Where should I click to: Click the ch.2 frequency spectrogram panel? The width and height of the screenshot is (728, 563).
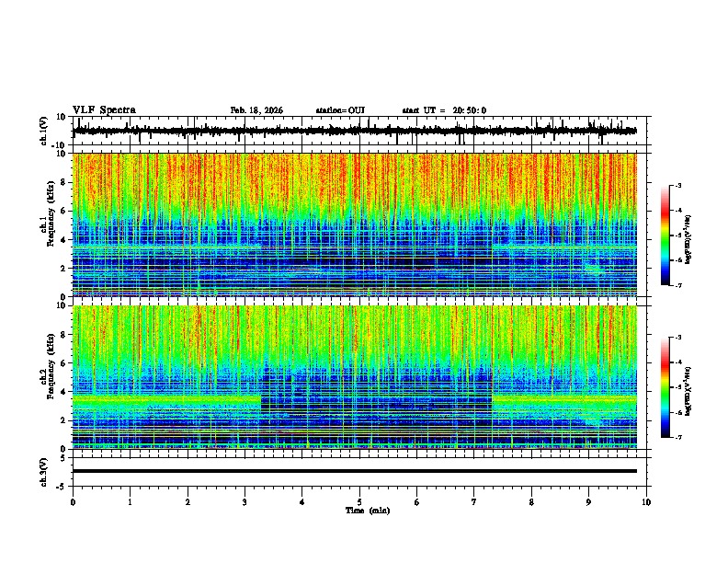click(355, 377)
